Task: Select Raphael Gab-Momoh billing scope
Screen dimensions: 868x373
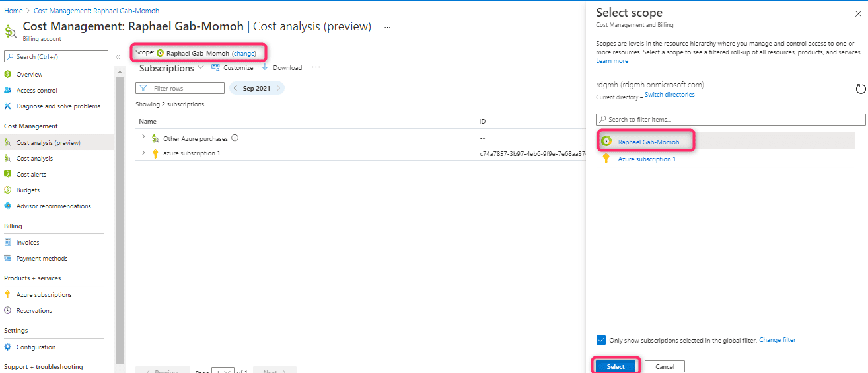Action: 649,142
